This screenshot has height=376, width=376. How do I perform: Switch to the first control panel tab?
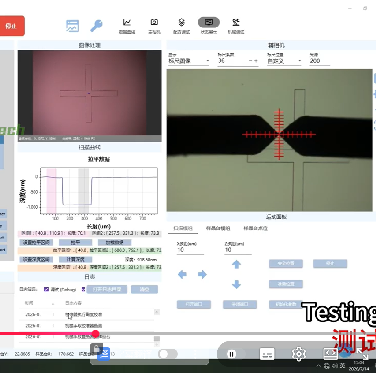tap(183, 228)
